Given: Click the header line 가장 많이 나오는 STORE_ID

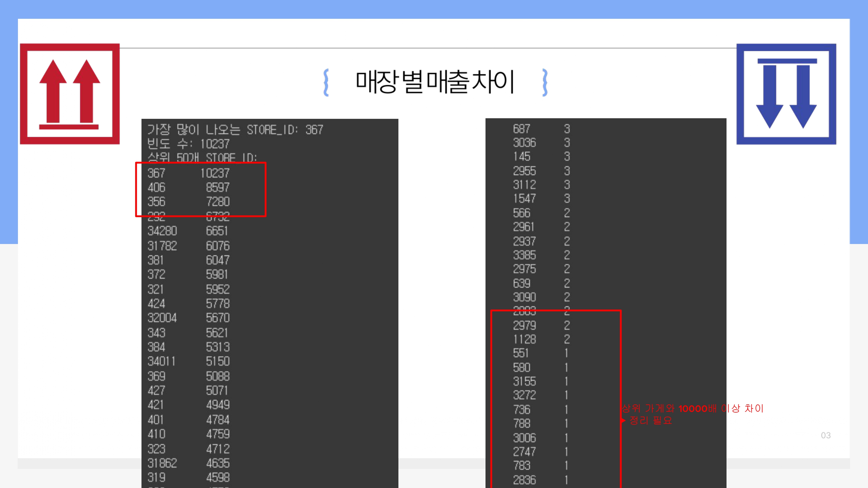Looking at the screenshot, I should [235, 130].
